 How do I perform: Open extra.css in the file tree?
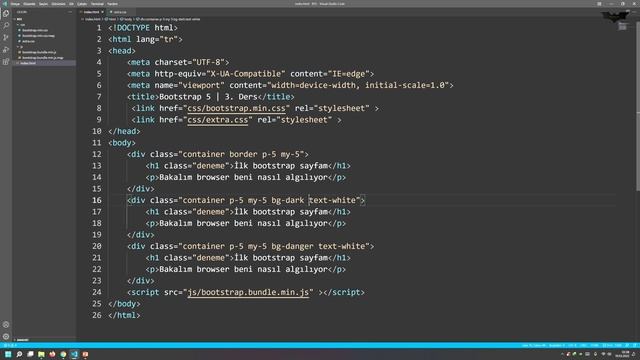coord(29,41)
